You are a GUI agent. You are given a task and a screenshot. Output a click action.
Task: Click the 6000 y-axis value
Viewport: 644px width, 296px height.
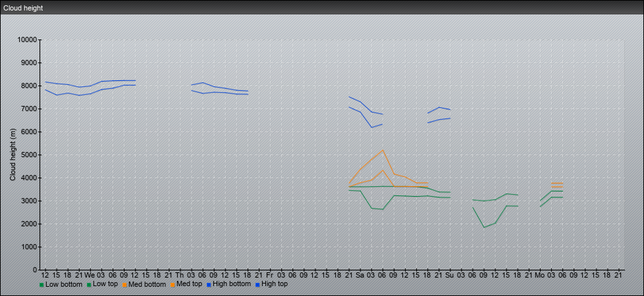29,132
